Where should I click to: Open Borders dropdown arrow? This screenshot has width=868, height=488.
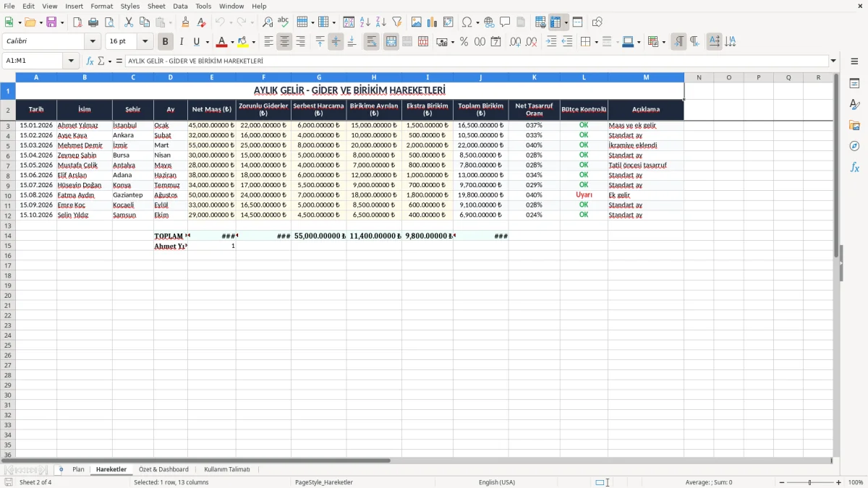point(596,42)
